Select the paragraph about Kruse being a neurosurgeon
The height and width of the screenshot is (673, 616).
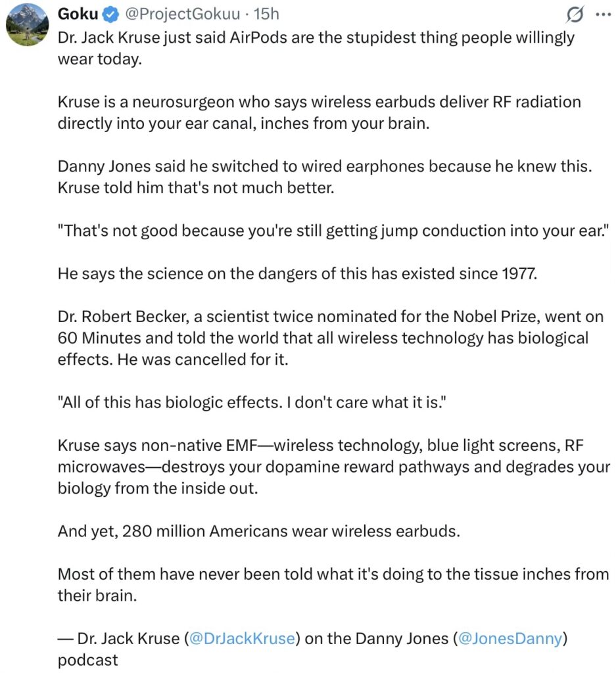pyautogui.click(x=319, y=112)
